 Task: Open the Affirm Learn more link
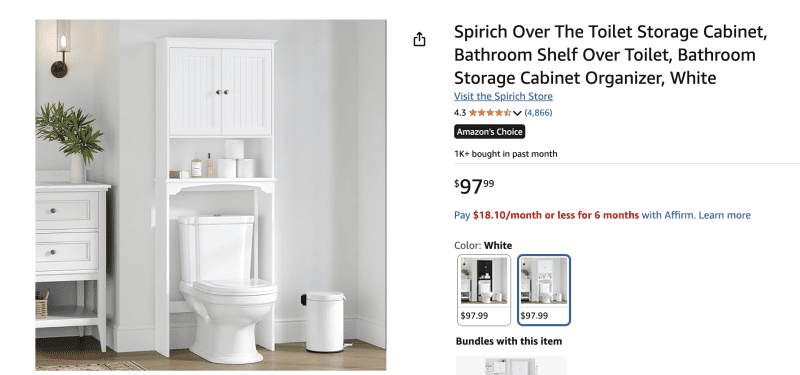[724, 215]
